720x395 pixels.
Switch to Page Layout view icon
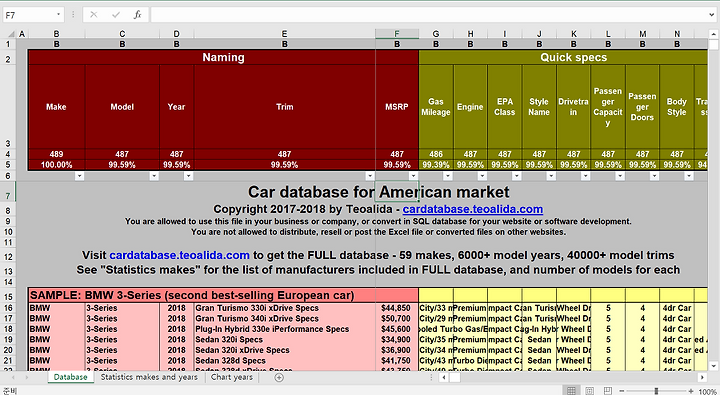[590, 391]
